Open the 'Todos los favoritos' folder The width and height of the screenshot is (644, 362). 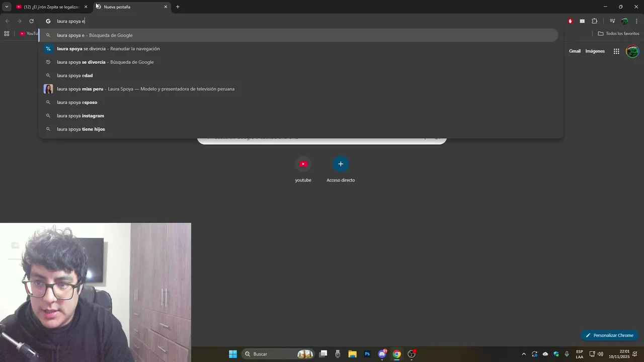tap(618, 34)
